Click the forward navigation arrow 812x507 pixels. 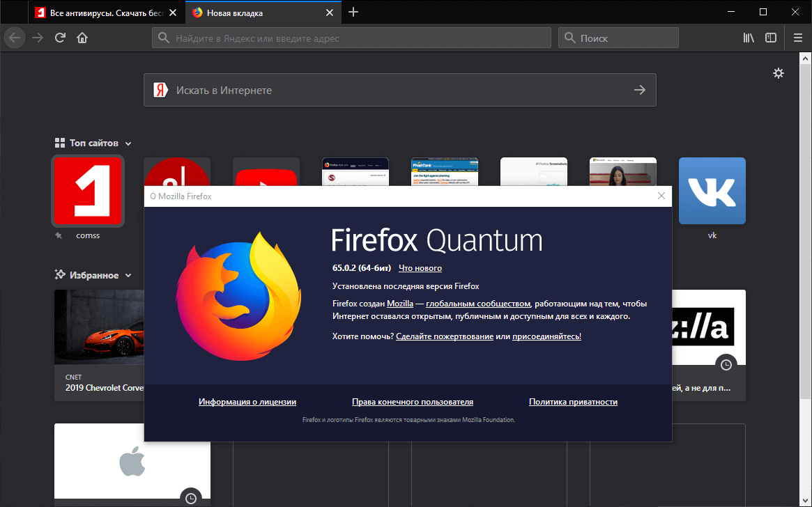tap(37, 37)
